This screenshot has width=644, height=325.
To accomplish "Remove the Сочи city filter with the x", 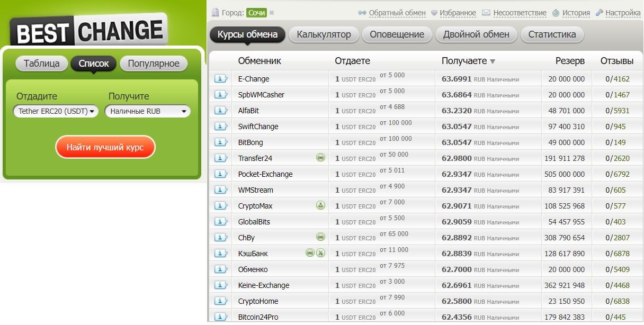I will pyautogui.click(x=272, y=13).
